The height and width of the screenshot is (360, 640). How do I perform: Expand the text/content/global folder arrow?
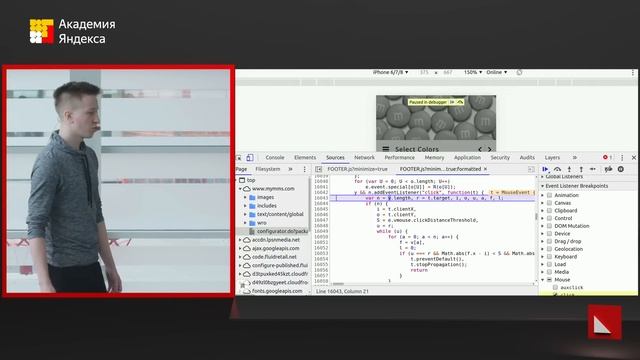tap(245, 214)
